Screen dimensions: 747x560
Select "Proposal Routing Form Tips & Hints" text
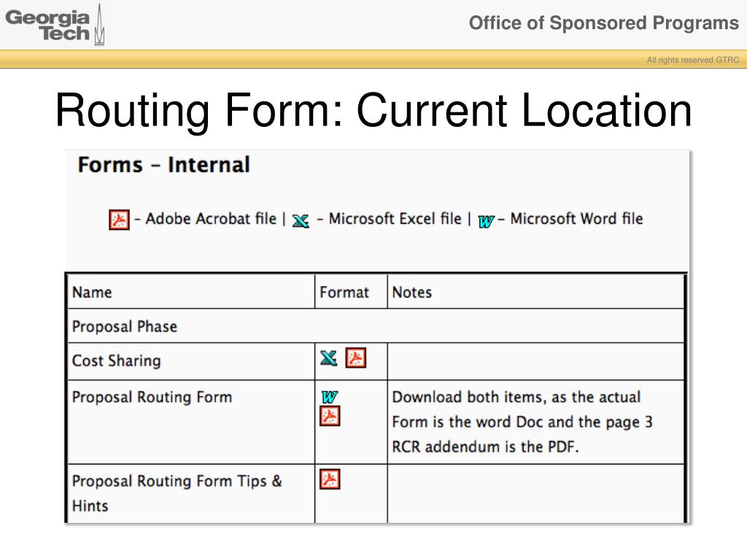[177, 494]
